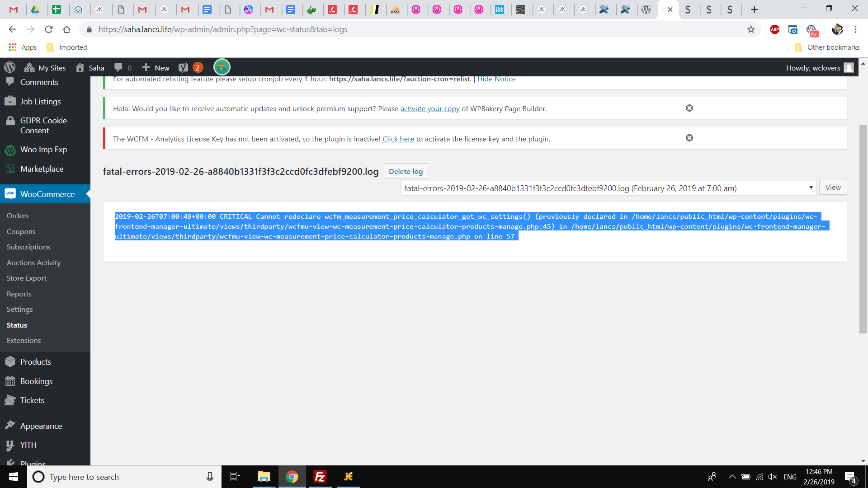The width and height of the screenshot is (868, 488).
Task: Open the volume control in system tray
Action: coord(773,477)
